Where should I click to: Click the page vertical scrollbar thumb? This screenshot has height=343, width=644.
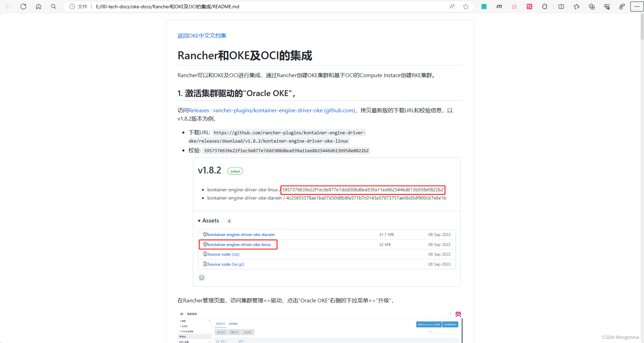642,28
